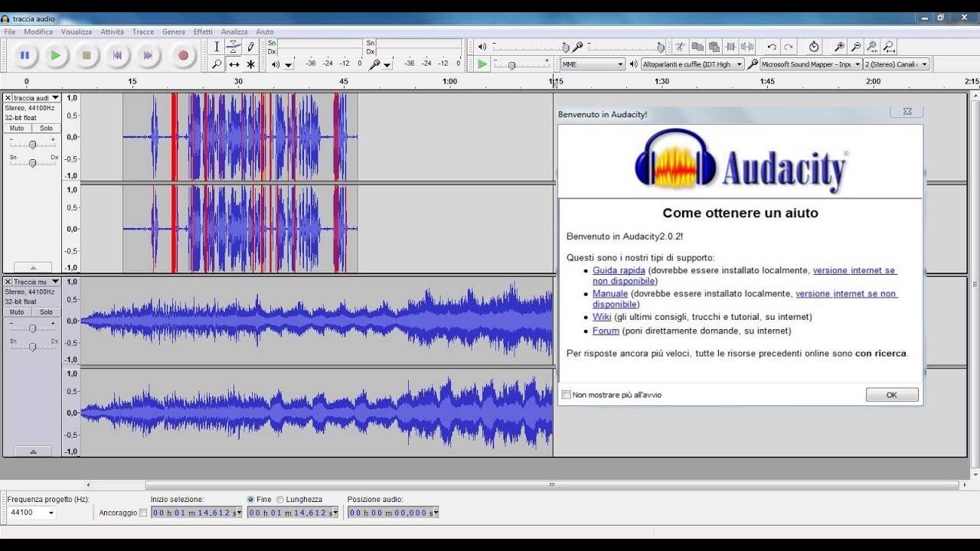980x551 pixels.
Task: Click the Sync-Lock tracks clock icon
Action: coord(814,47)
